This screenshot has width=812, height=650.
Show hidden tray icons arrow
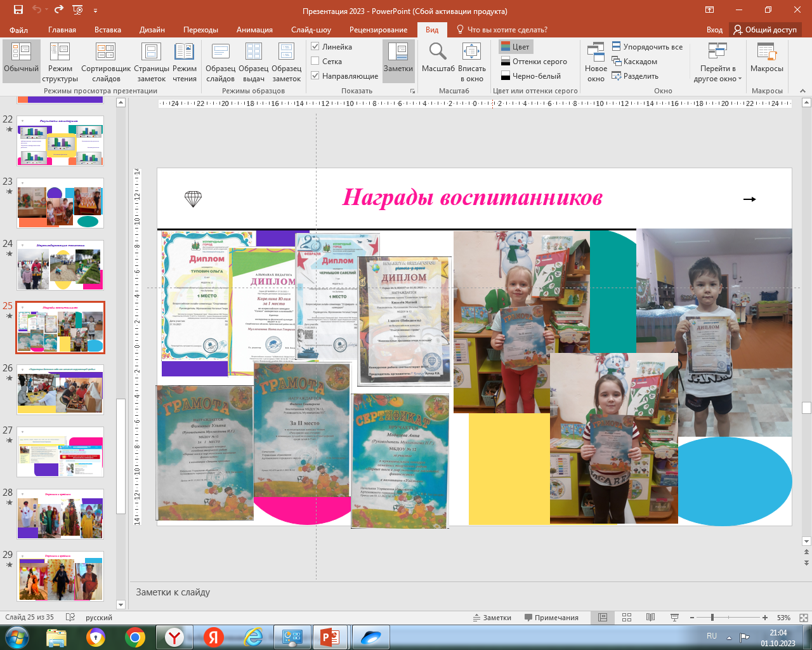(x=729, y=637)
